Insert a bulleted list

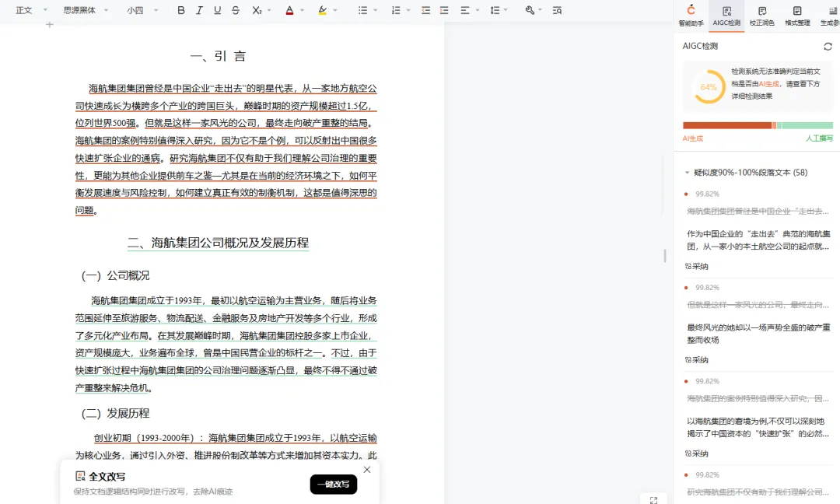point(362,10)
